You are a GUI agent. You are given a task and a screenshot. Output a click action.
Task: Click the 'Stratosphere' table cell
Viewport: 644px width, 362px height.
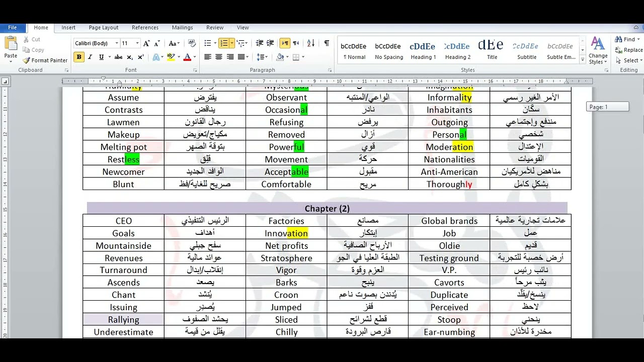(286, 258)
